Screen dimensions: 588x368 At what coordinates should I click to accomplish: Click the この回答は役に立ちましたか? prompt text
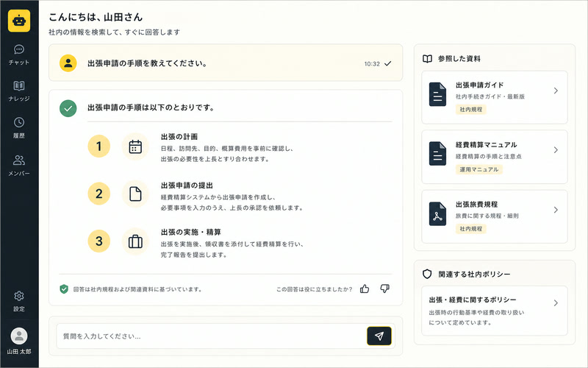315,289
